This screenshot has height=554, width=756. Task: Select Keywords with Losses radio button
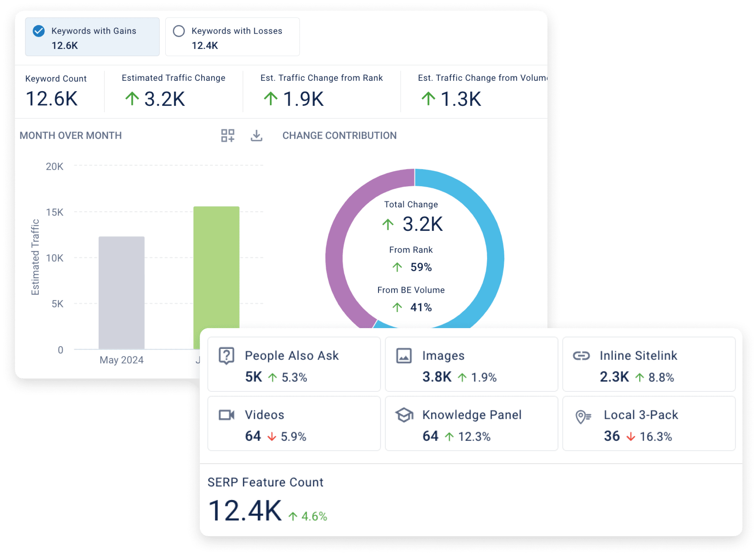click(x=179, y=31)
